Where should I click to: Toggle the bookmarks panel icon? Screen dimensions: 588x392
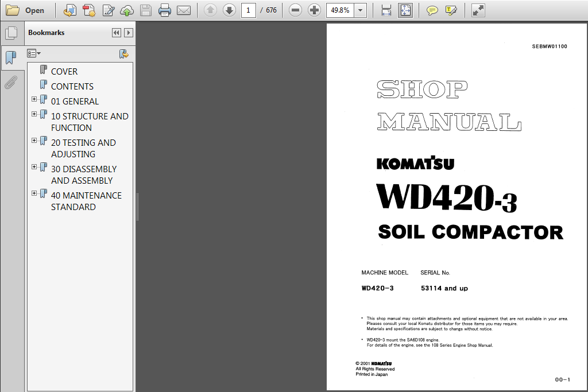11,58
